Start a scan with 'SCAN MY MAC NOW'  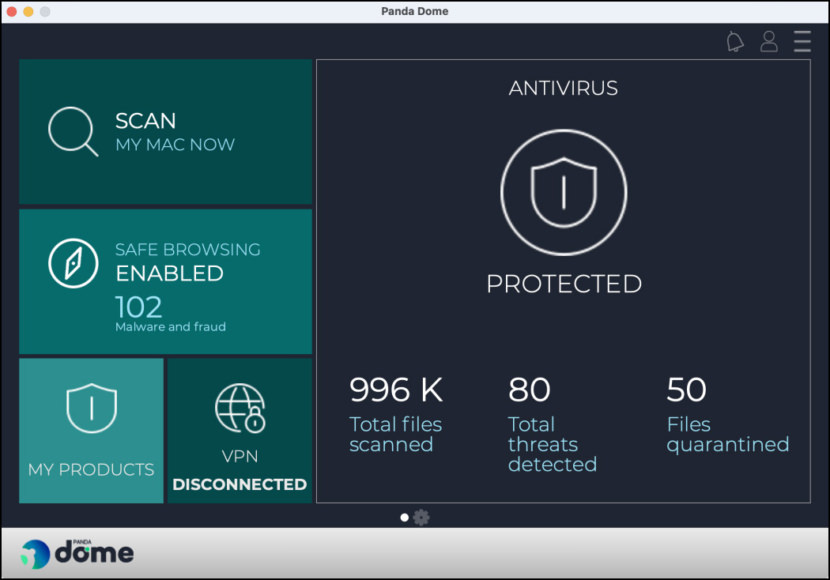166,131
